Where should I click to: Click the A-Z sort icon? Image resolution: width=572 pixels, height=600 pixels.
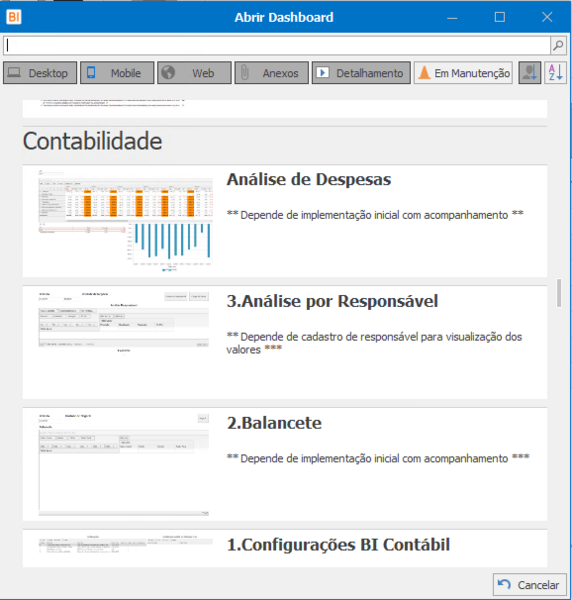[556, 73]
